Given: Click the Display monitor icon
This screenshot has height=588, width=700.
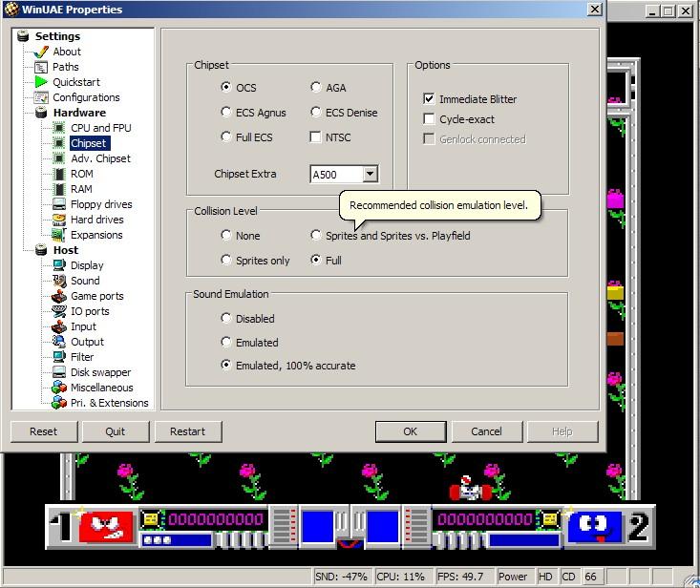Looking at the screenshot, I should pos(59,265).
